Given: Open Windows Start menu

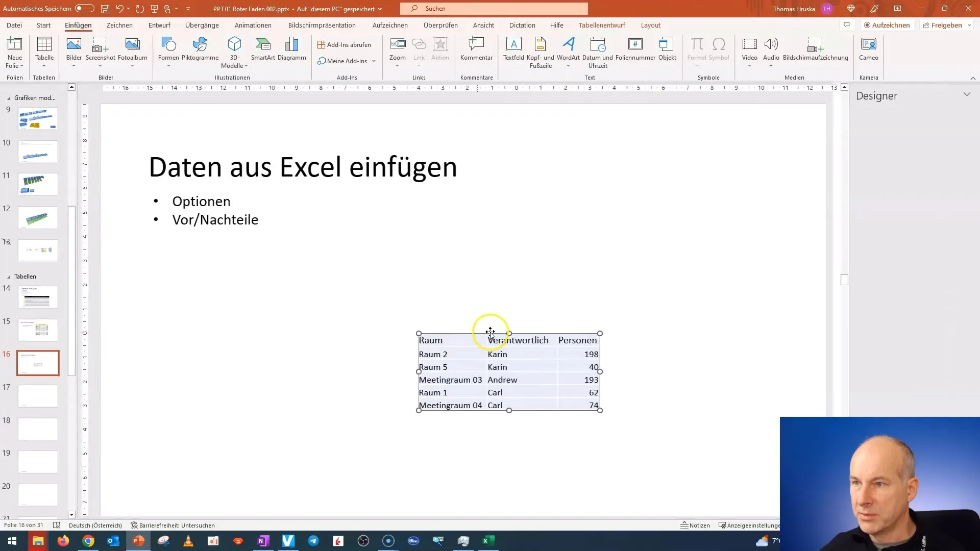Looking at the screenshot, I should pos(12,541).
